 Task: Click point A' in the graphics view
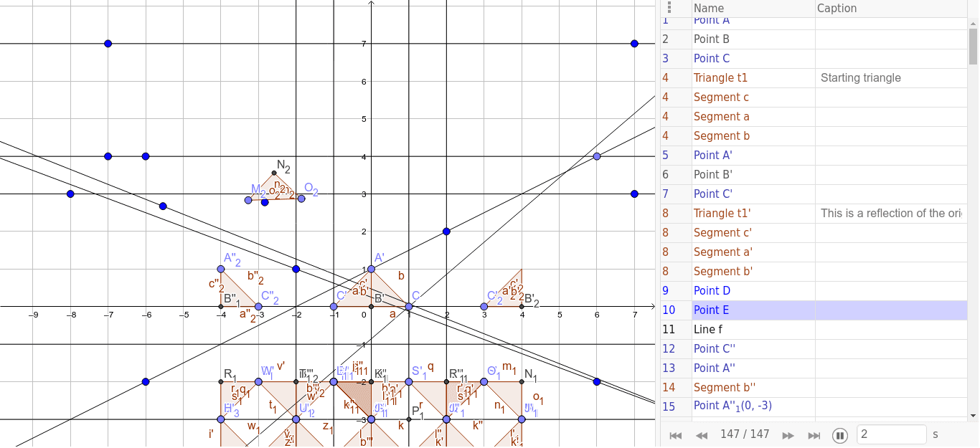[x=371, y=269]
